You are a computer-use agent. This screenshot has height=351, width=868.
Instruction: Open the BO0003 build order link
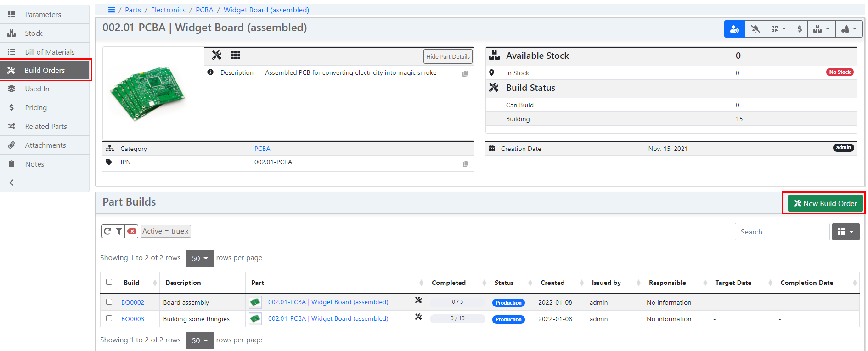click(133, 319)
